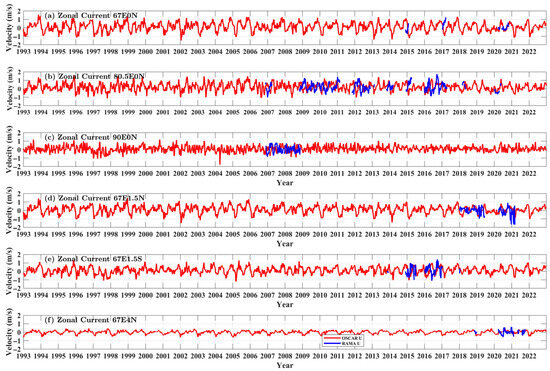550x371 pixels.
Task: Click the panel title "(b) Zonal Current 80.5E0N"
Action: [94, 76]
